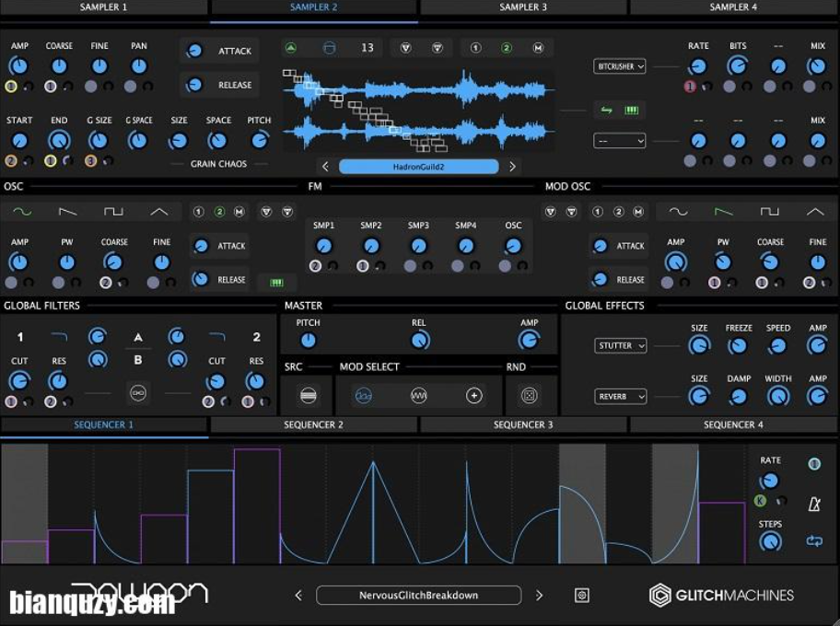Switch to the SAMPLER 4 tab
The width and height of the screenshot is (840, 626).
(733, 7)
